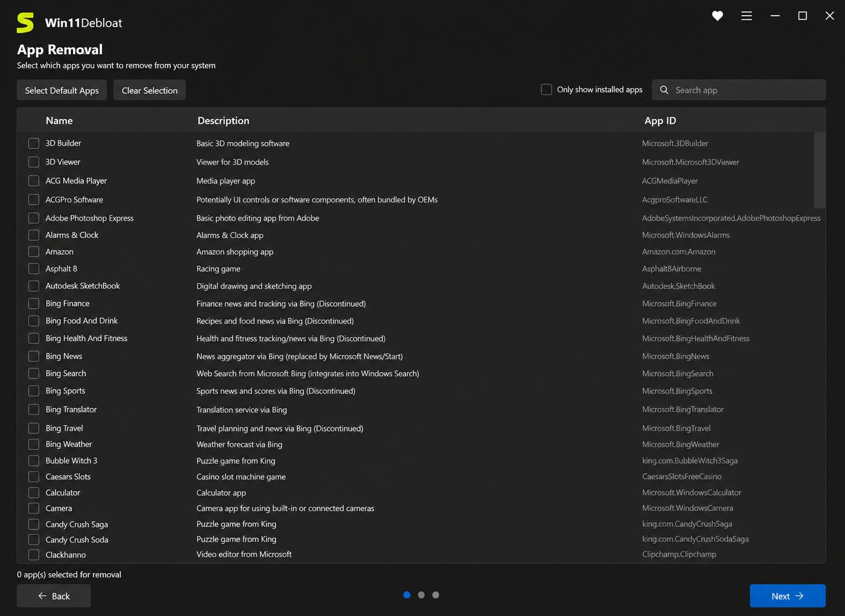Select the third page indicator dot

(435, 595)
